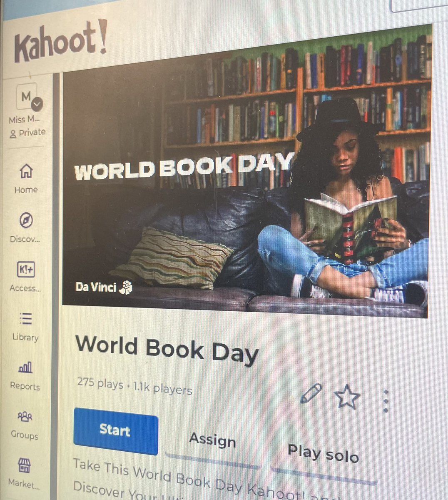This screenshot has height=500, width=448.
Task: Open the Groups people icon
Action: point(25,416)
